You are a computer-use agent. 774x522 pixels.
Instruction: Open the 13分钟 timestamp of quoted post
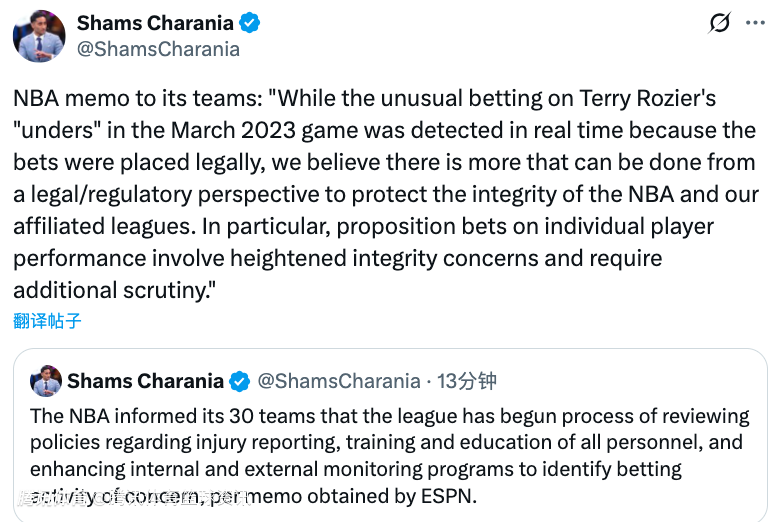pyautogui.click(x=467, y=381)
